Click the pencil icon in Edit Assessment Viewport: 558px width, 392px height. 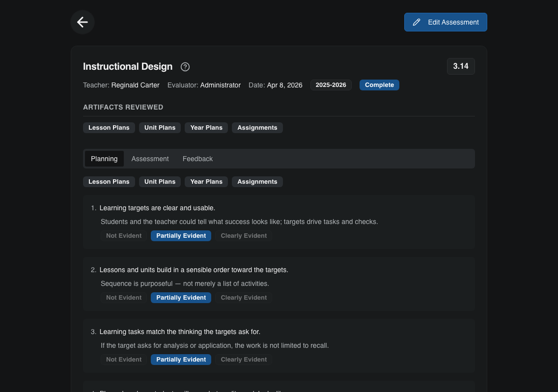(x=417, y=22)
